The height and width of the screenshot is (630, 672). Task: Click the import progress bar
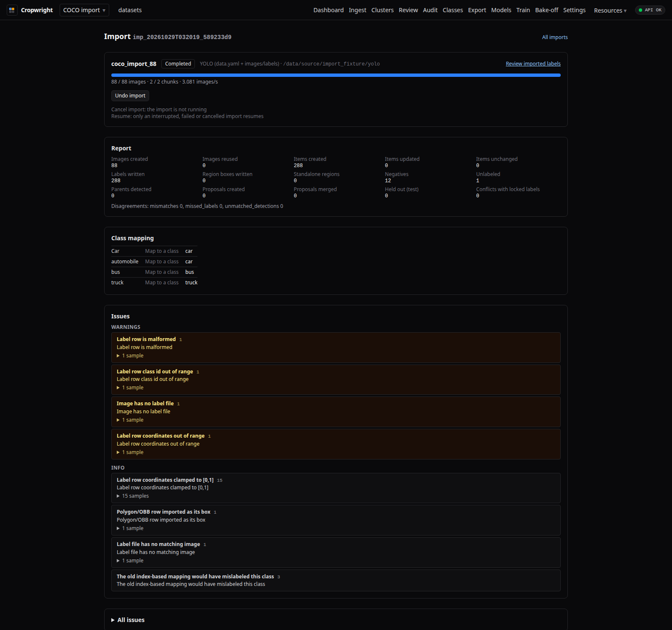click(336, 75)
